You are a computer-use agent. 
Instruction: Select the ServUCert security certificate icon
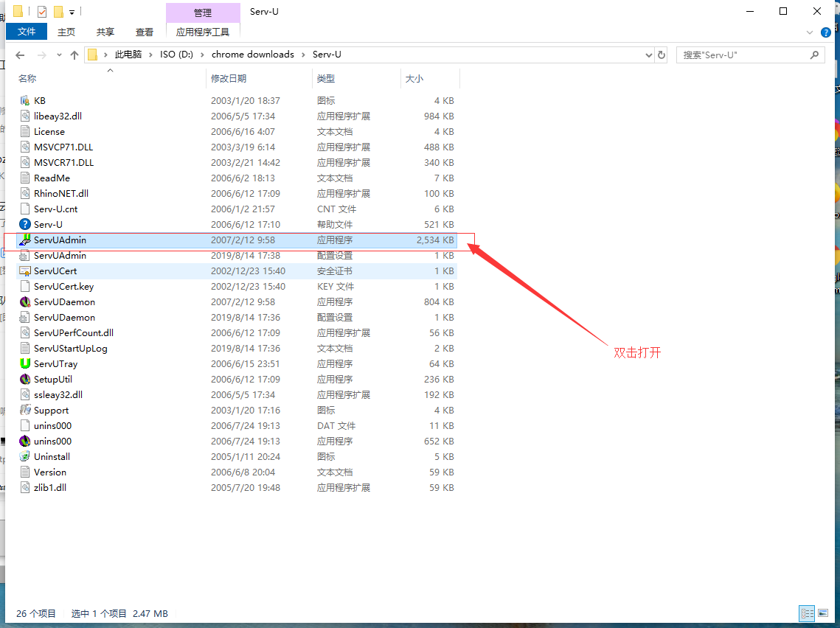point(24,271)
